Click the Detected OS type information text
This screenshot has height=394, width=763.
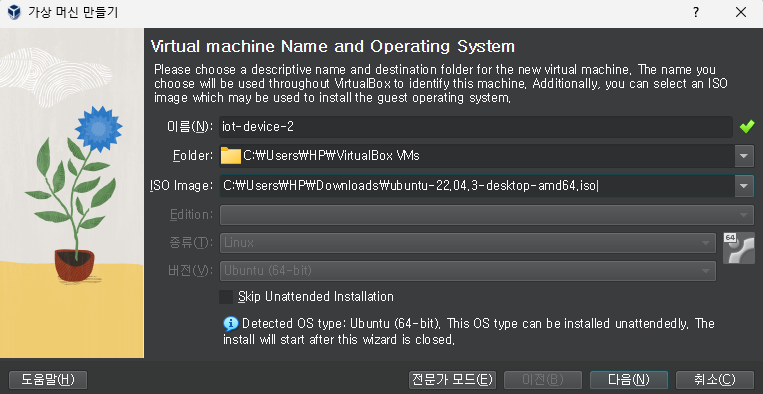468,331
